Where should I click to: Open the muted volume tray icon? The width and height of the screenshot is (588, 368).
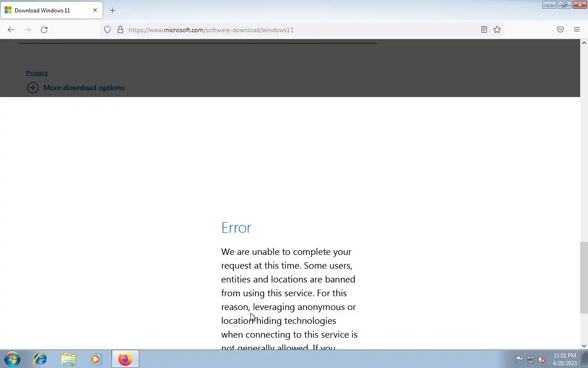pyautogui.click(x=542, y=360)
